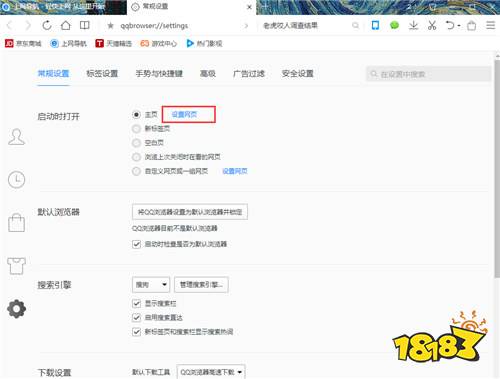The image size is (500, 379).
Task: Toggle the 启用搜索直达 checkbox
Action: 136,317
